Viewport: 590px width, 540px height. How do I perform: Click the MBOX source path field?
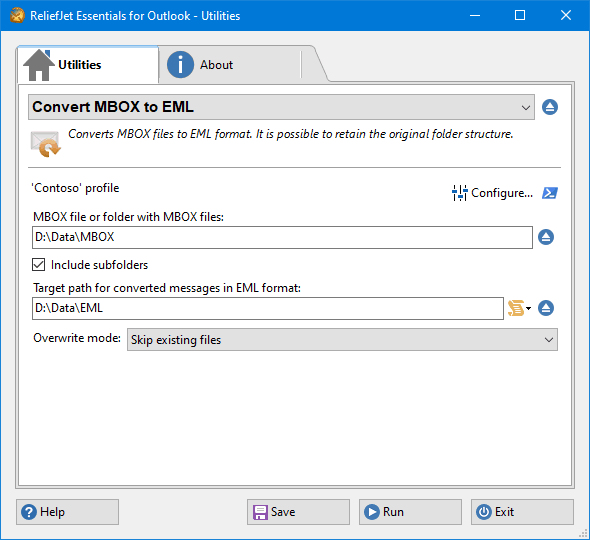click(x=282, y=237)
